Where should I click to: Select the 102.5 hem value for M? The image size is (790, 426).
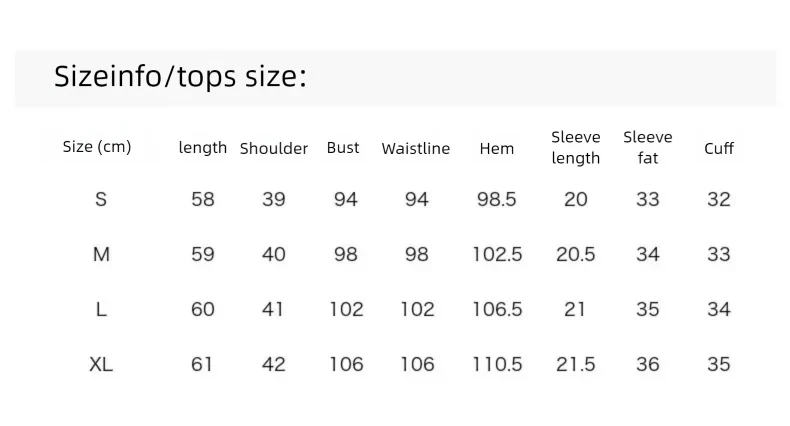point(497,254)
